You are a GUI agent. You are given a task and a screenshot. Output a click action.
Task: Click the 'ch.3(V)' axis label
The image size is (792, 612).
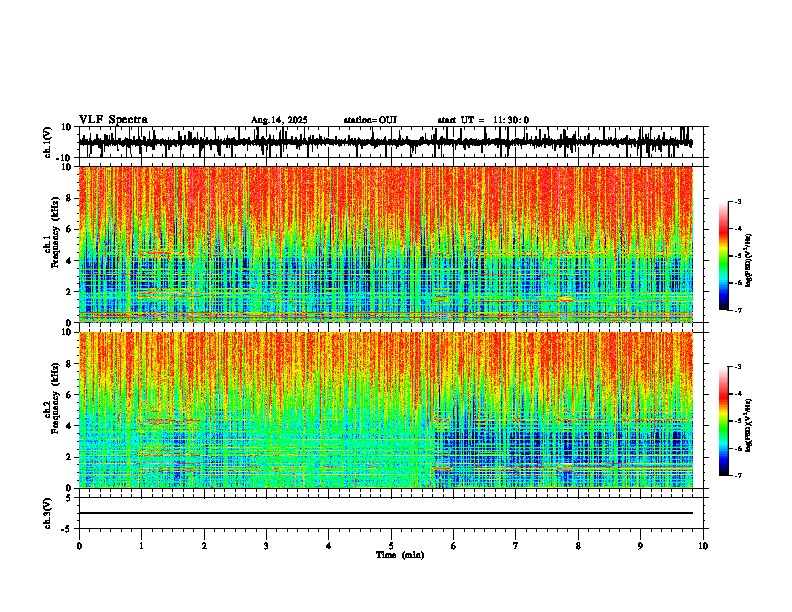click(47, 513)
